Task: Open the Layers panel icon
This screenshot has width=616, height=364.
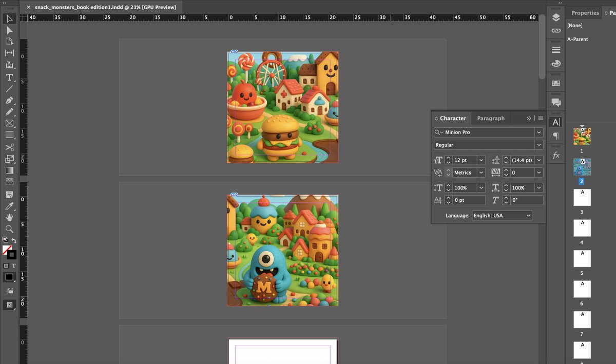Action: pyautogui.click(x=556, y=17)
